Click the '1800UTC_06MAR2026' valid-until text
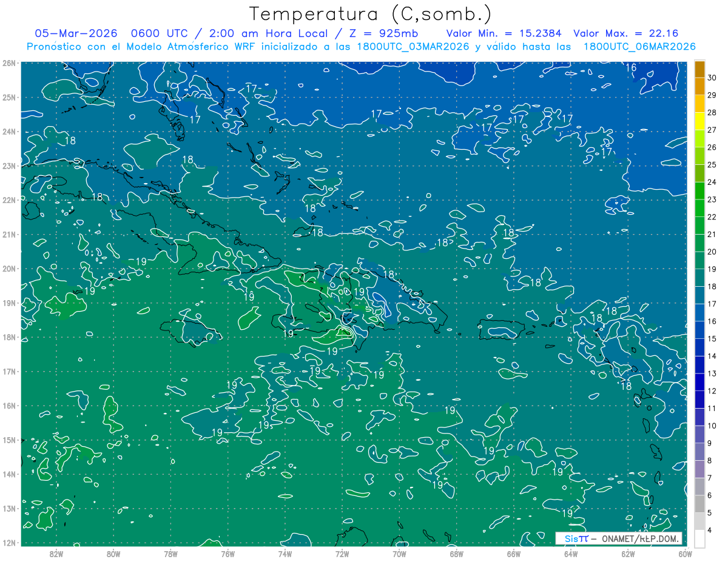The height and width of the screenshot is (562, 728). (639, 47)
